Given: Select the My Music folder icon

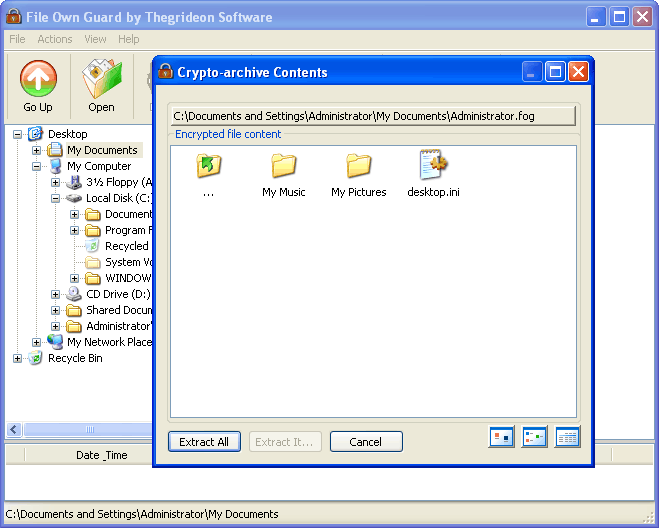Looking at the screenshot, I should tap(284, 166).
